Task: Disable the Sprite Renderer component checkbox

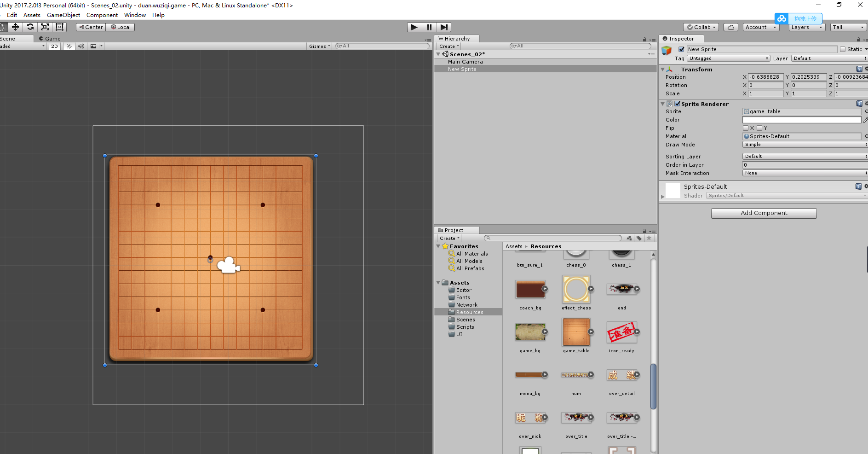Action: pos(676,104)
